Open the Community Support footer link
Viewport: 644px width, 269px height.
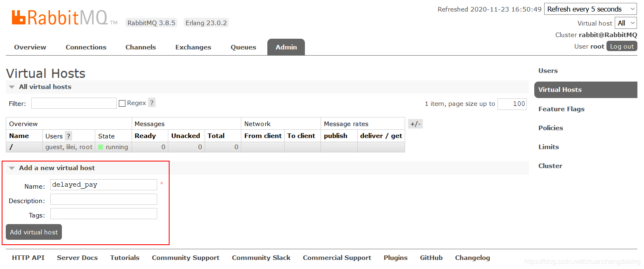tap(186, 258)
